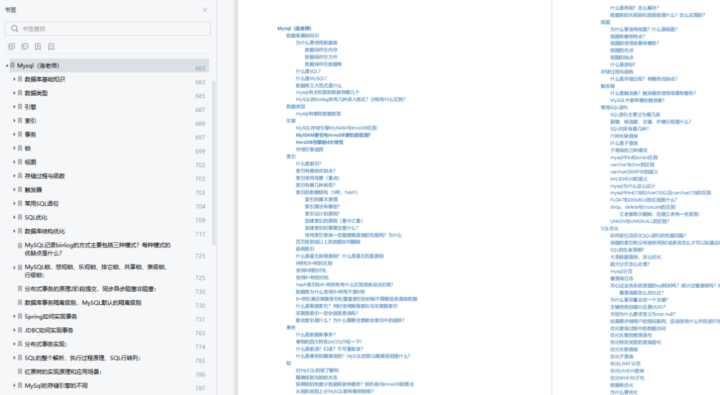Open bookmark 引擎
Viewport: 720px width, 395px height.
30,107
